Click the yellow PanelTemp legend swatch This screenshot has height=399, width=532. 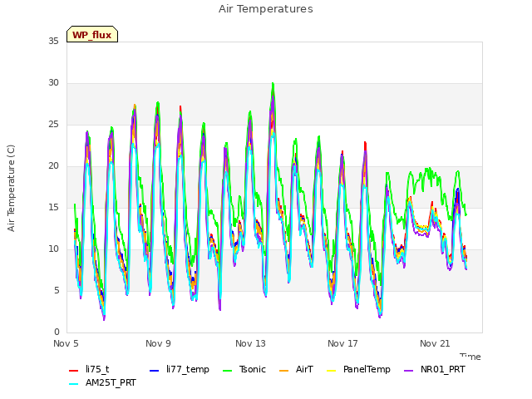click(x=331, y=371)
